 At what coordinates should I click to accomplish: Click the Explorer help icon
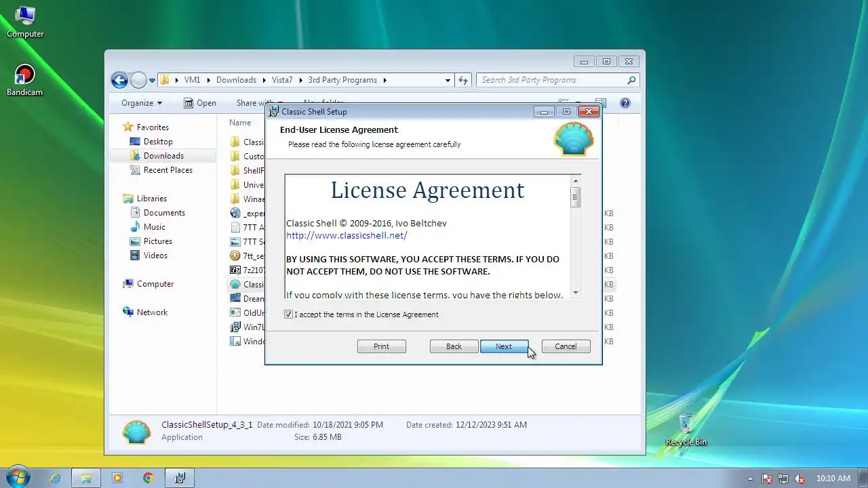point(625,103)
